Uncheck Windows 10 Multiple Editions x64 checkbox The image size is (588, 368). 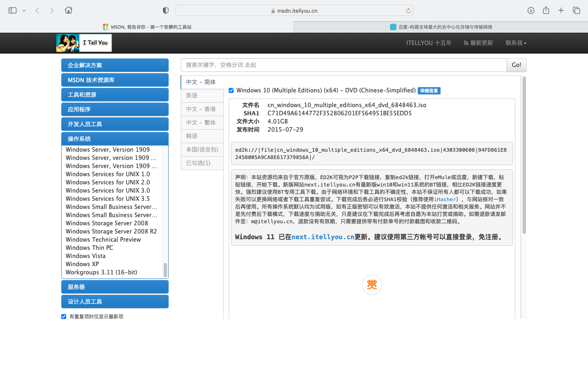coord(231,90)
